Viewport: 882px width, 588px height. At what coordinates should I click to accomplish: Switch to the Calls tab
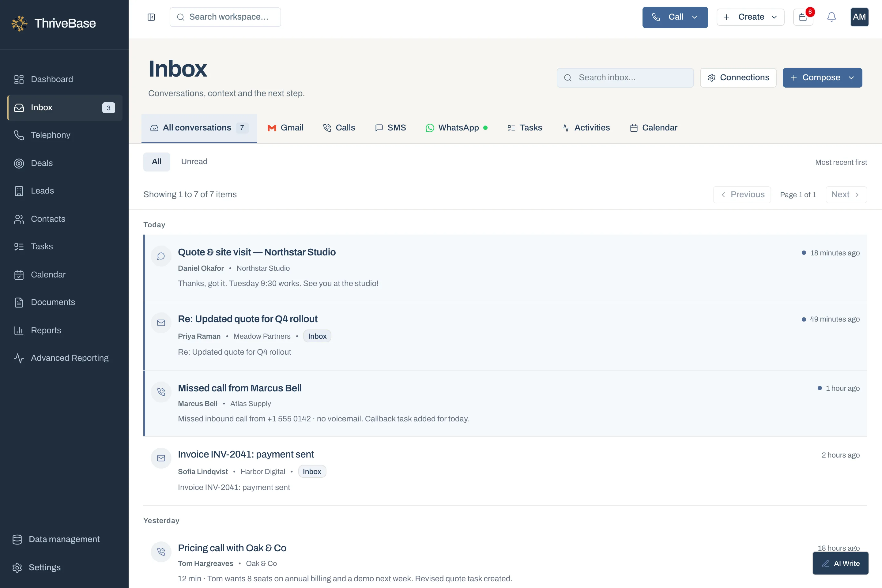(339, 128)
